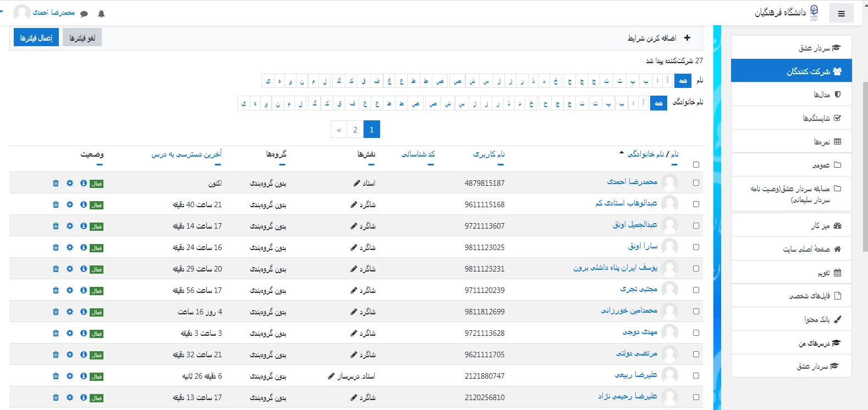Expand اضافه کردن شرایط with the plus
868x410 pixels.
pos(687,38)
